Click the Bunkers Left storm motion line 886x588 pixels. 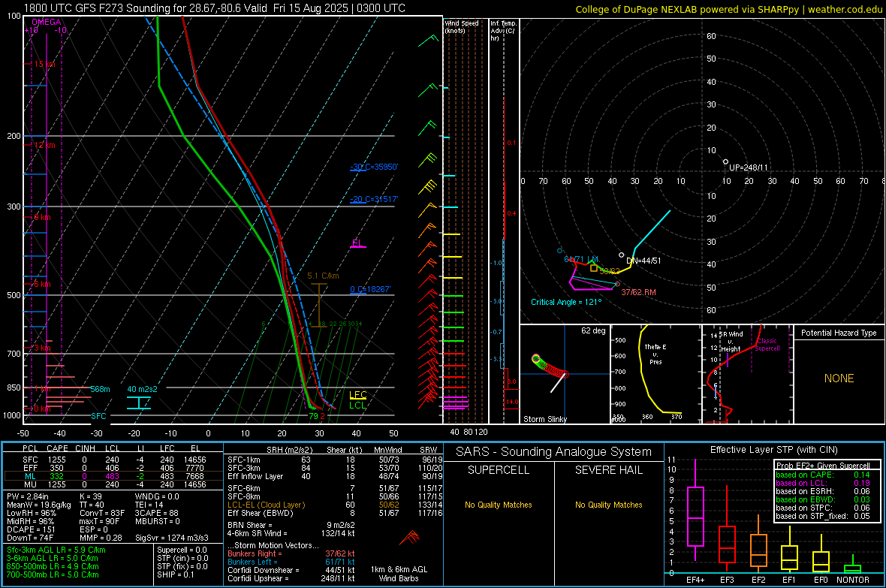pos(291,562)
